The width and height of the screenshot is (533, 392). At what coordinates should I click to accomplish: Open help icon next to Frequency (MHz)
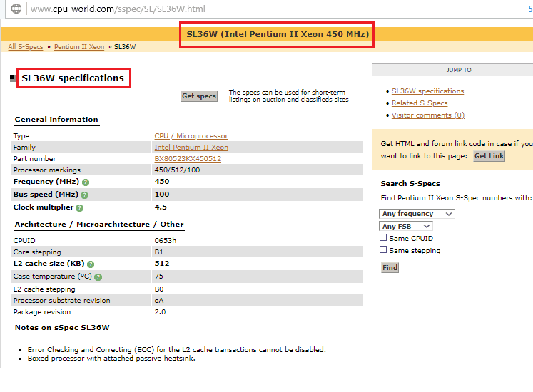(86, 182)
